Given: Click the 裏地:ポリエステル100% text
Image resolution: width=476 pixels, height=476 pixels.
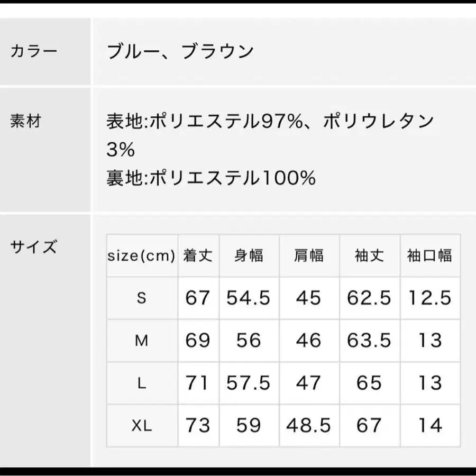Looking at the screenshot, I should coord(211,178).
